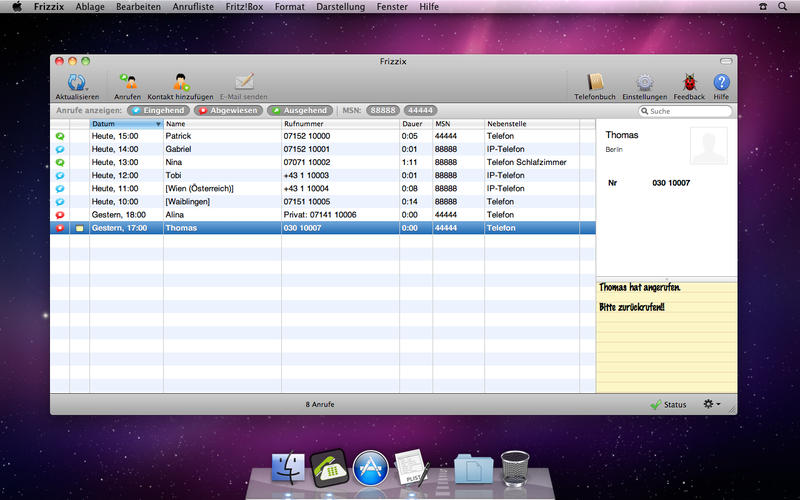Click the Frizzix phone icon in Dock
This screenshot has height=500, width=800.
329,468
